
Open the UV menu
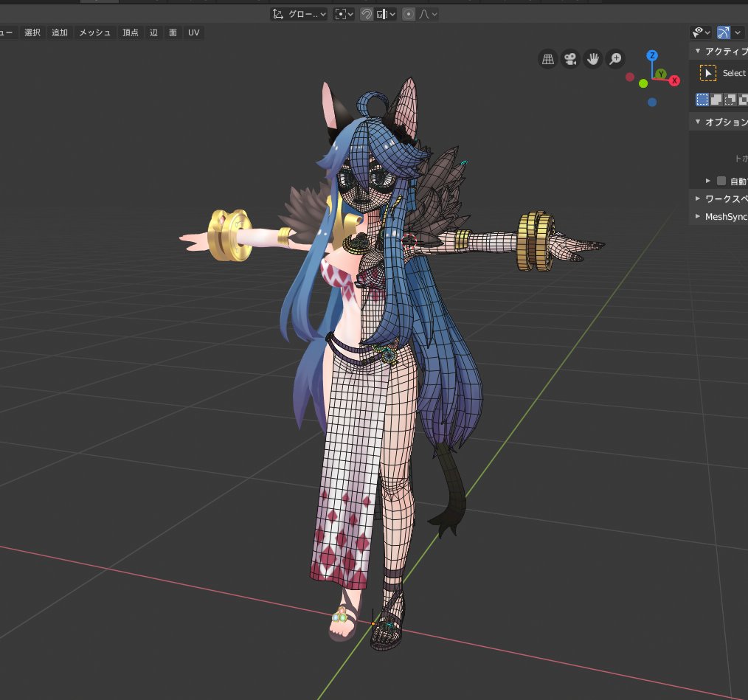[194, 32]
